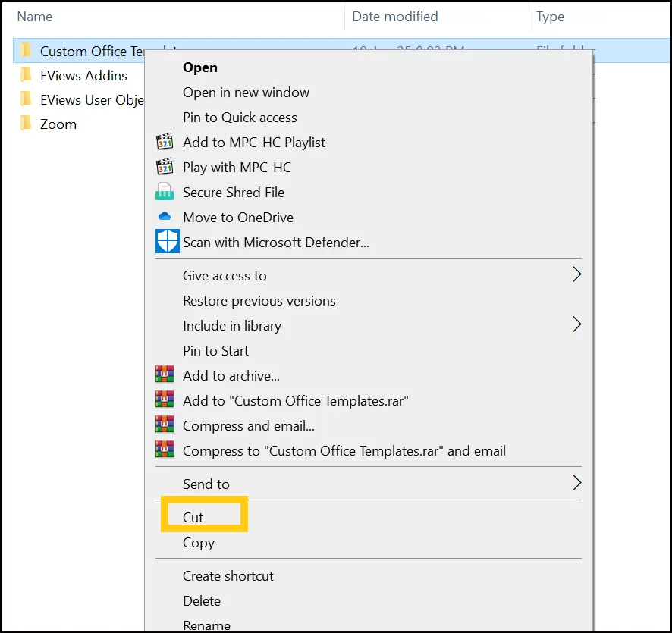Click WinRAR icon beside Compress to rar and email
The width and height of the screenshot is (672, 633).
[165, 450]
